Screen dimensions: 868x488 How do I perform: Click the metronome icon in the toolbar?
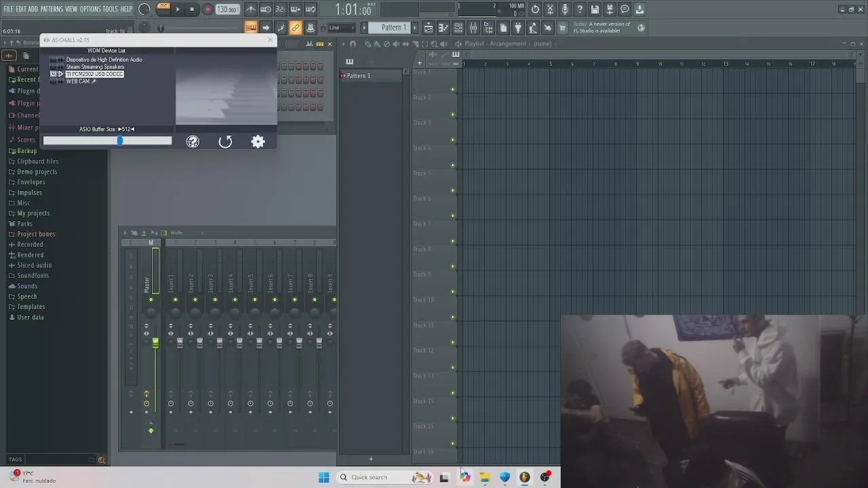pos(251,9)
